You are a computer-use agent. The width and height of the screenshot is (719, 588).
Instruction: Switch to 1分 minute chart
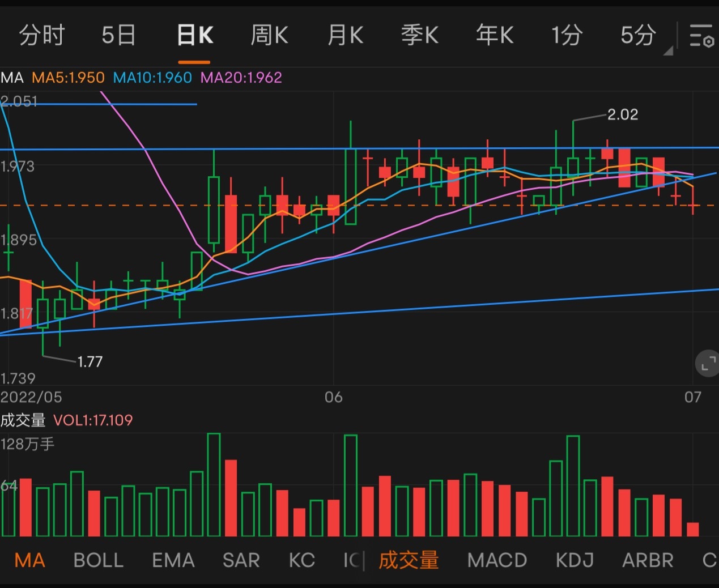click(567, 36)
